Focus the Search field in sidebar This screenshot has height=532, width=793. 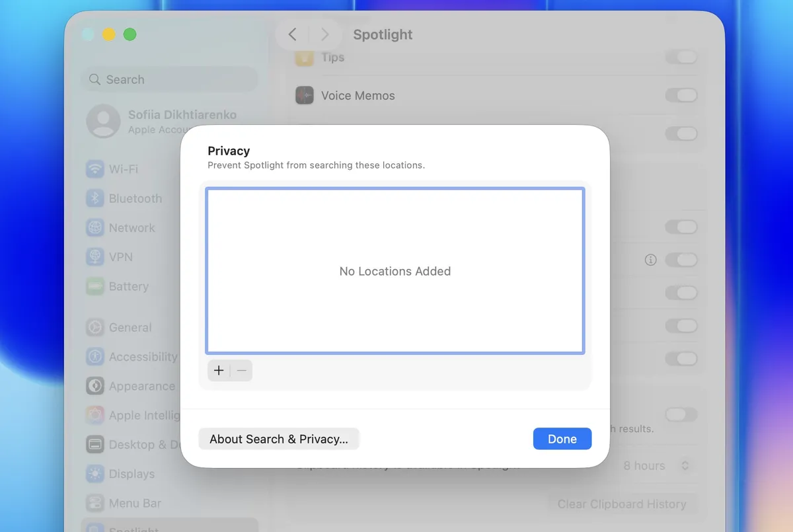(170, 79)
